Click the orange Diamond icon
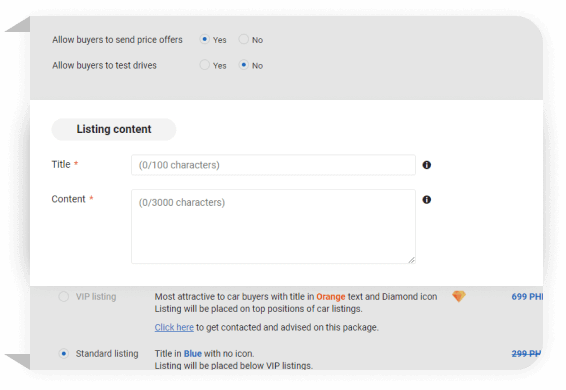 pos(459,296)
